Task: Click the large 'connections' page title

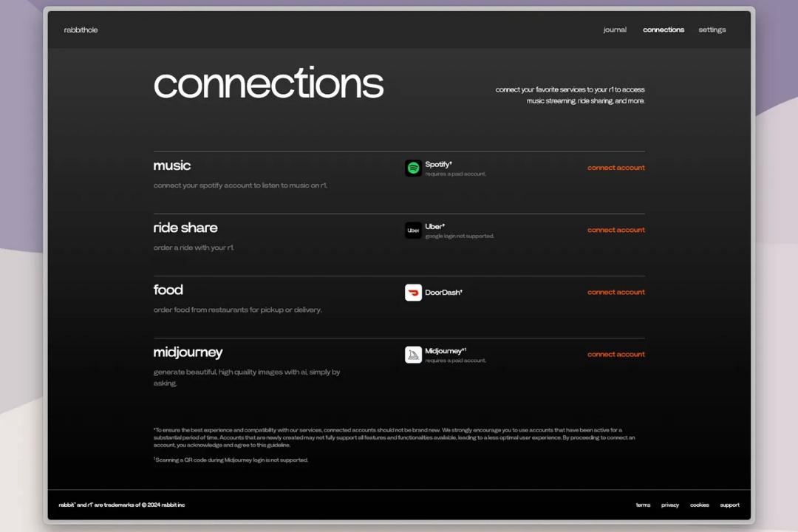Action: (268, 83)
